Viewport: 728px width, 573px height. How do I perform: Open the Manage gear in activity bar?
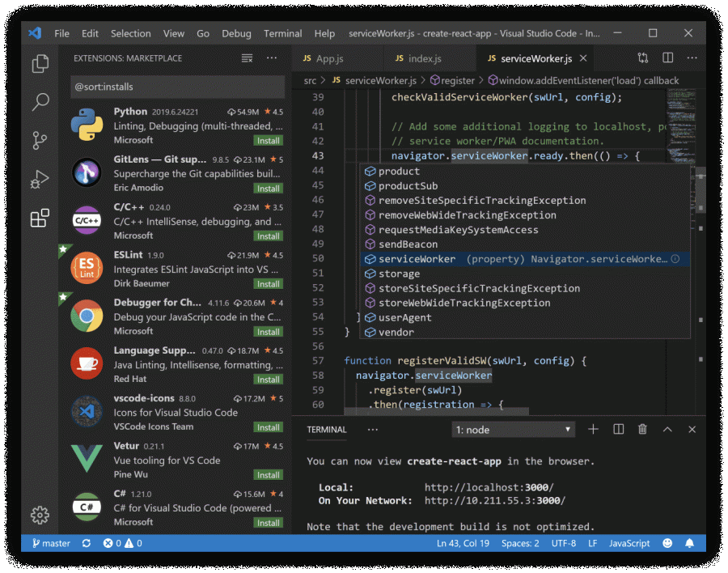40,515
